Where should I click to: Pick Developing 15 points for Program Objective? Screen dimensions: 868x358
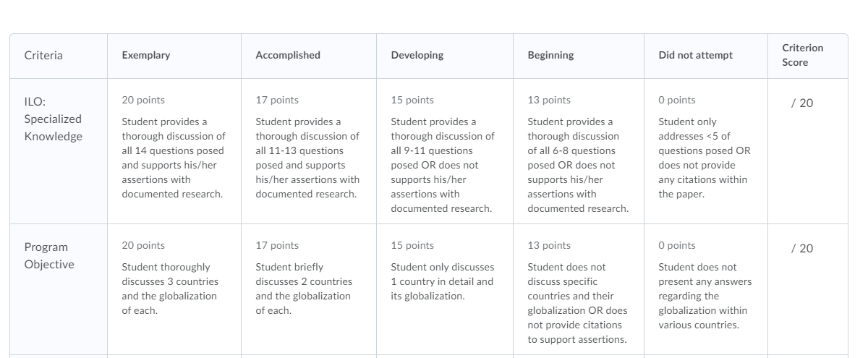click(445, 289)
